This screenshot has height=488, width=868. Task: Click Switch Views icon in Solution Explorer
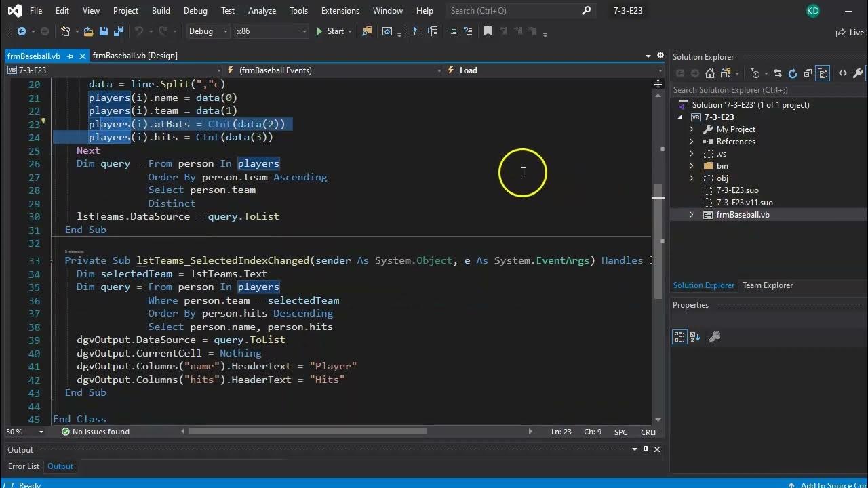726,73
